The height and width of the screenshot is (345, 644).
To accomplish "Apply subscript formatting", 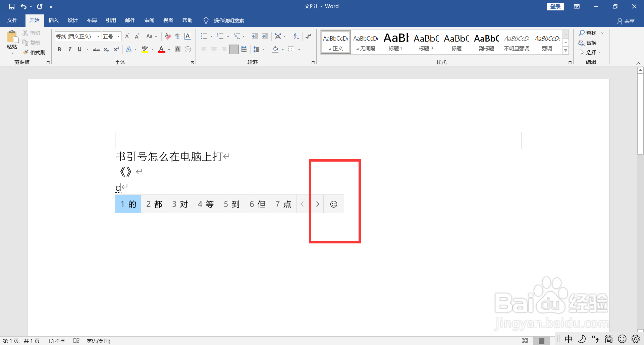I will pyautogui.click(x=106, y=50).
